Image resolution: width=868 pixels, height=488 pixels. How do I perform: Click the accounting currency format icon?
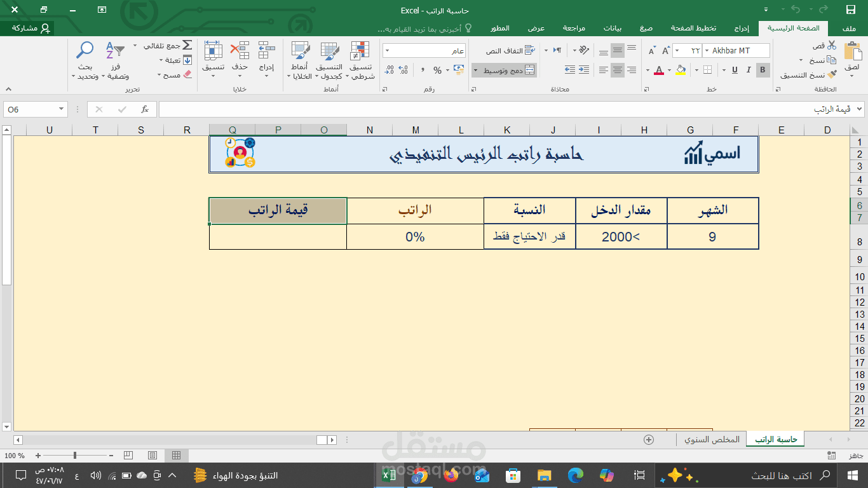pyautogui.click(x=459, y=70)
